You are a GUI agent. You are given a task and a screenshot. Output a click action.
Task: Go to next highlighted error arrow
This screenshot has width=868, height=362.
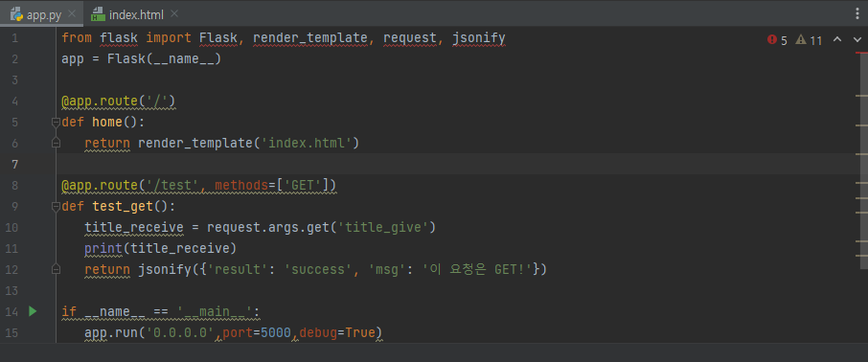point(857,39)
